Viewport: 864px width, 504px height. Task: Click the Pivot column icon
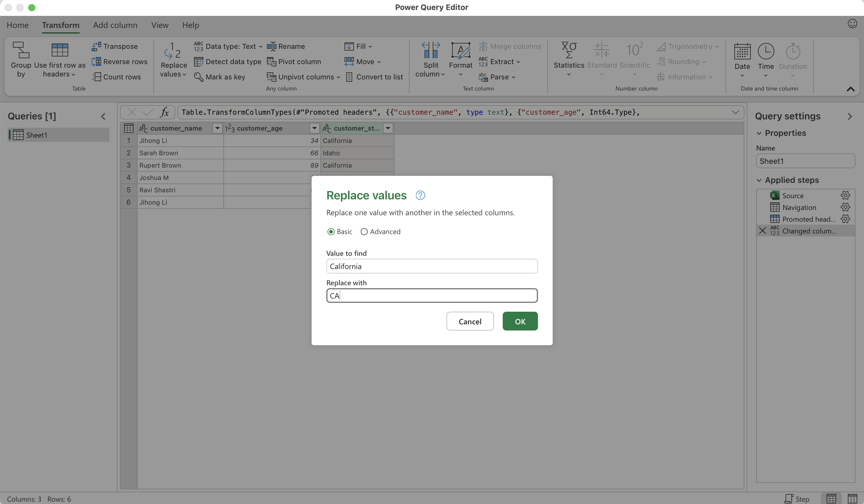point(272,62)
